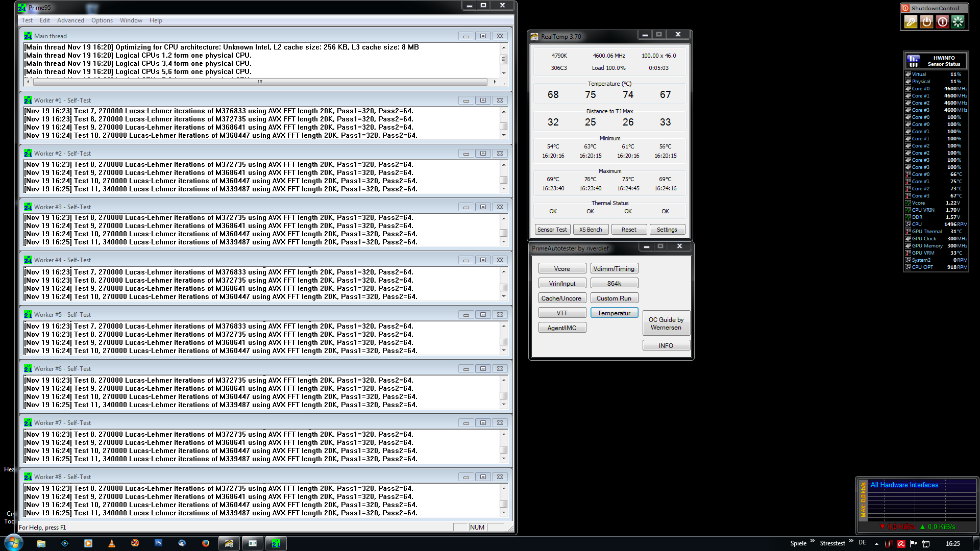Open the Options menu in Prime95
This screenshot has width=980, height=551.
[x=102, y=20]
